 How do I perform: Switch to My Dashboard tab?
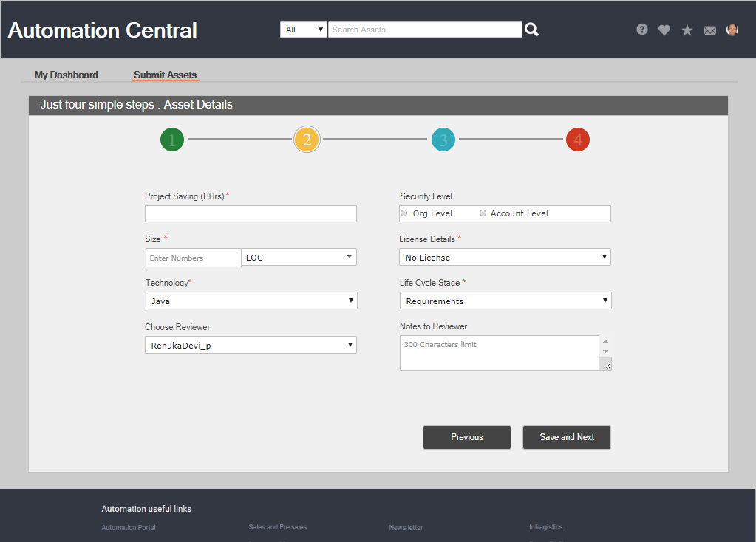pos(67,75)
